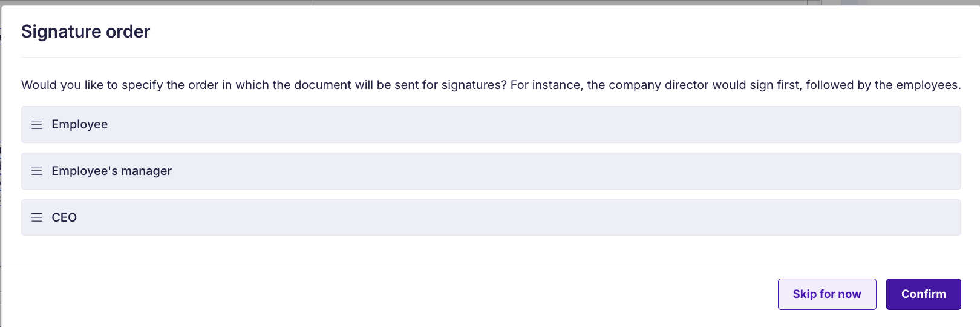Select the reorder handle next to CEO
This screenshot has width=980, height=327.
37,217
